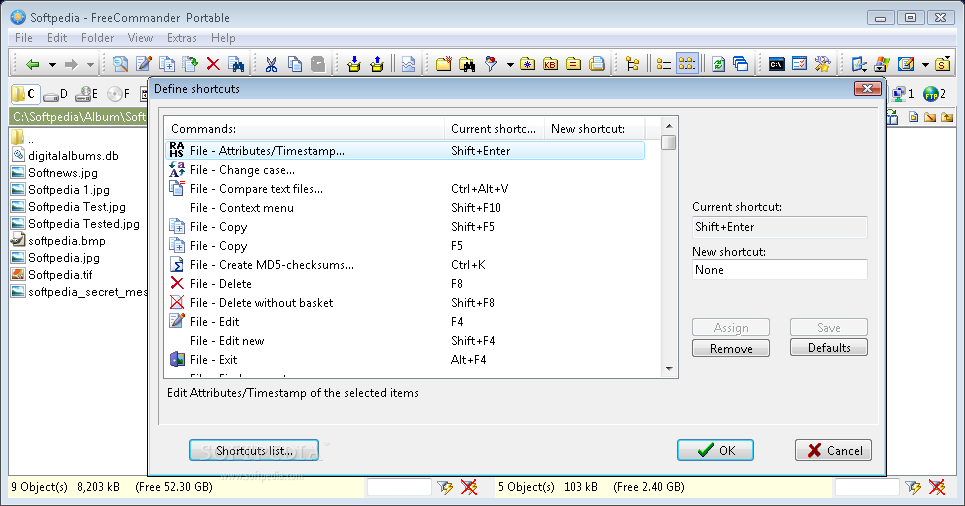Screen dimensions: 965x506
Task: Select digitalalbums.db in file list
Action: click(73, 156)
